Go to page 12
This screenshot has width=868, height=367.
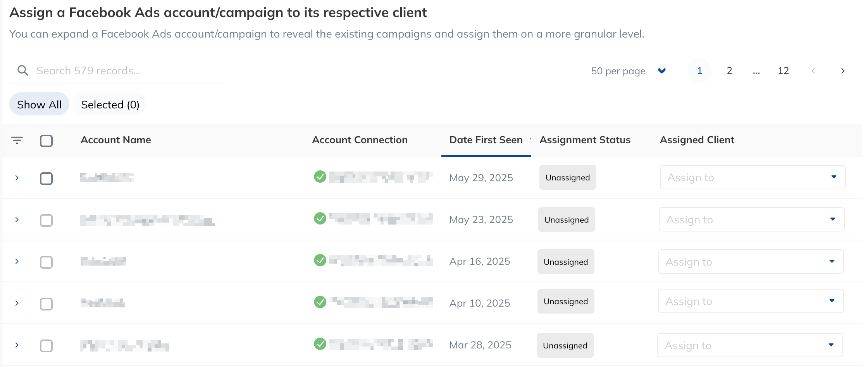coord(783,70)
